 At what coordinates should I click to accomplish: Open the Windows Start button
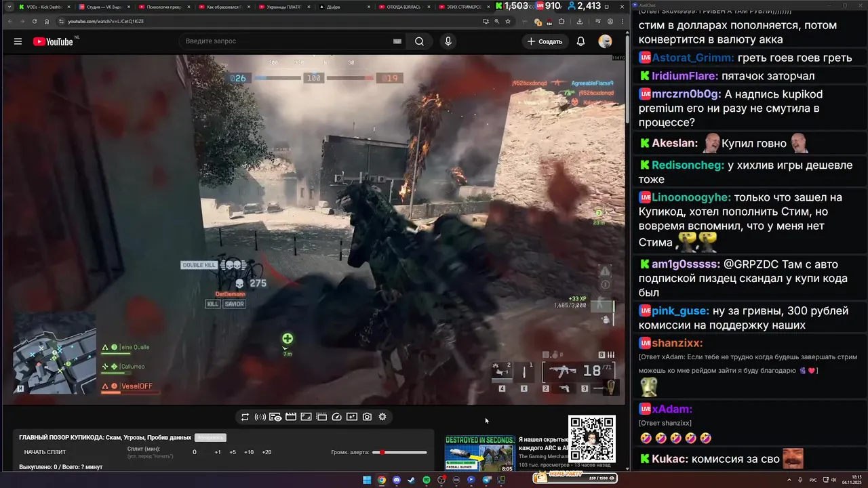(367, 480)
